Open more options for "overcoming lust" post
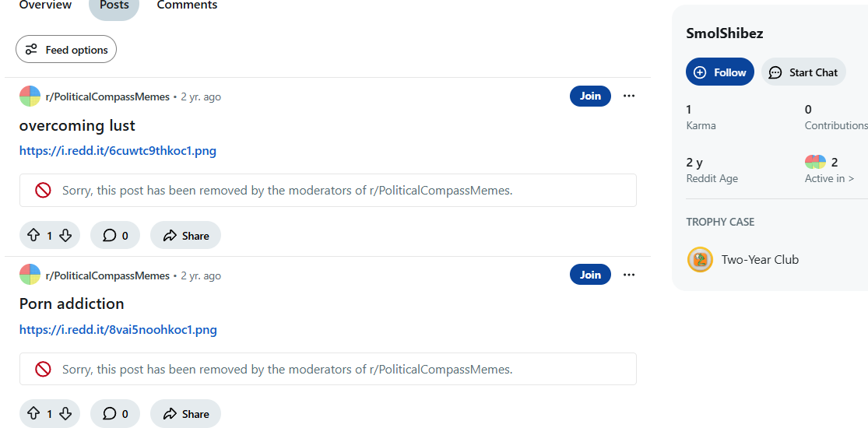The width and height of the screenshot is (868, 428). [x=629, y=96]
